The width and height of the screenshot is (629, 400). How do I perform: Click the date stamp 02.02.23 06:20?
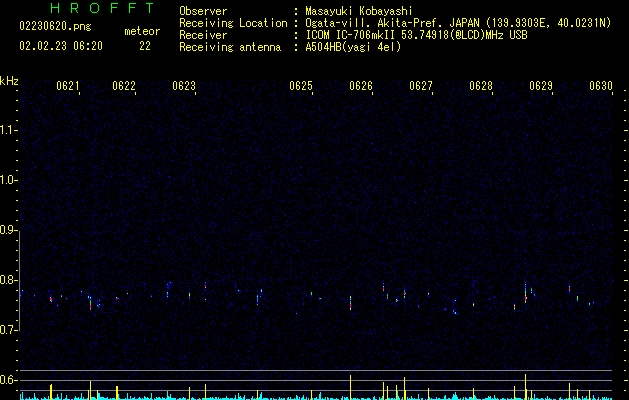pyautogui.click(x=61, y=46)
